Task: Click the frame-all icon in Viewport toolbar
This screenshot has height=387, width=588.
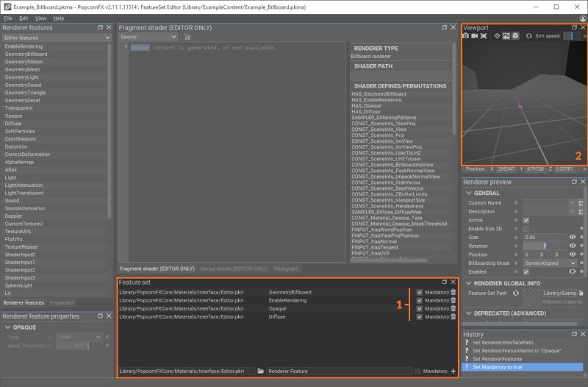Action: click(x=484, y=35)
